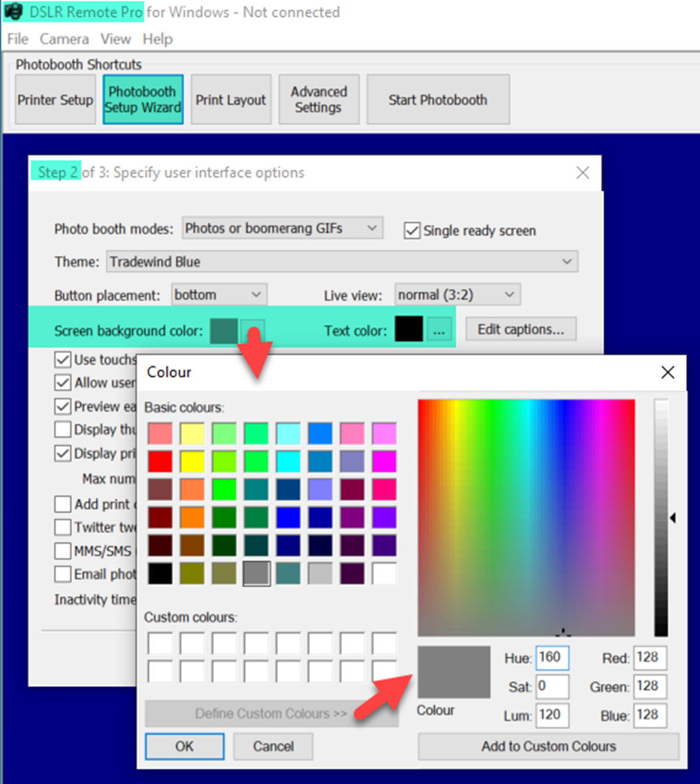This screenshot has height=784, width=700.
Task: Toggle the Display pri... checkbox
Action: tap(62, 453)
